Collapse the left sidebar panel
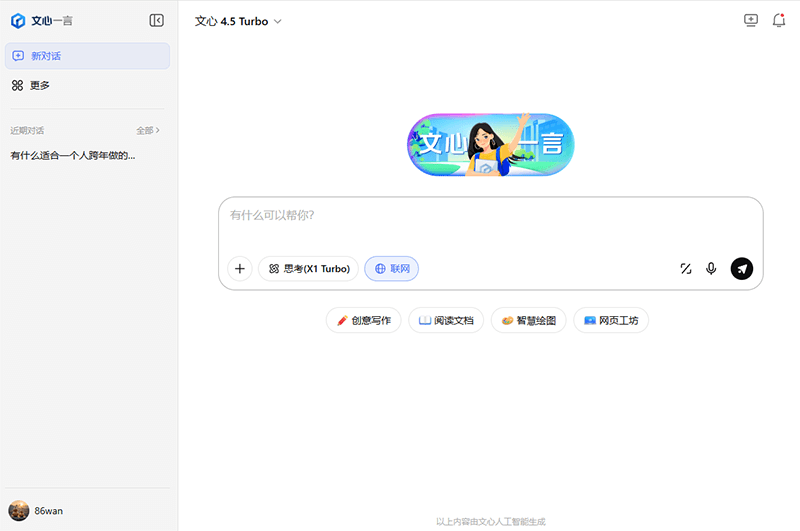 [156, 20]
